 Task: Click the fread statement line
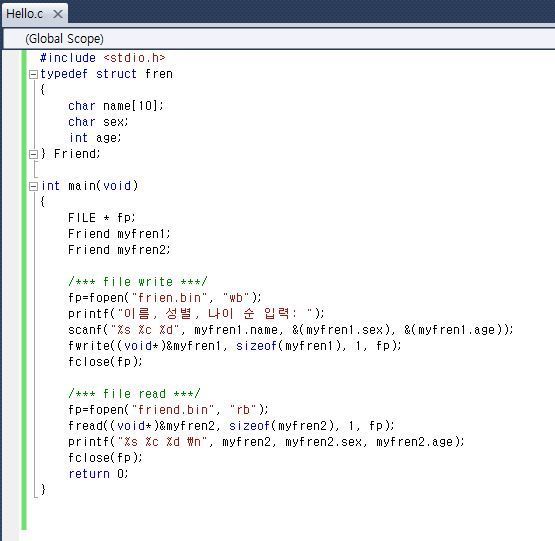point(231,426)
